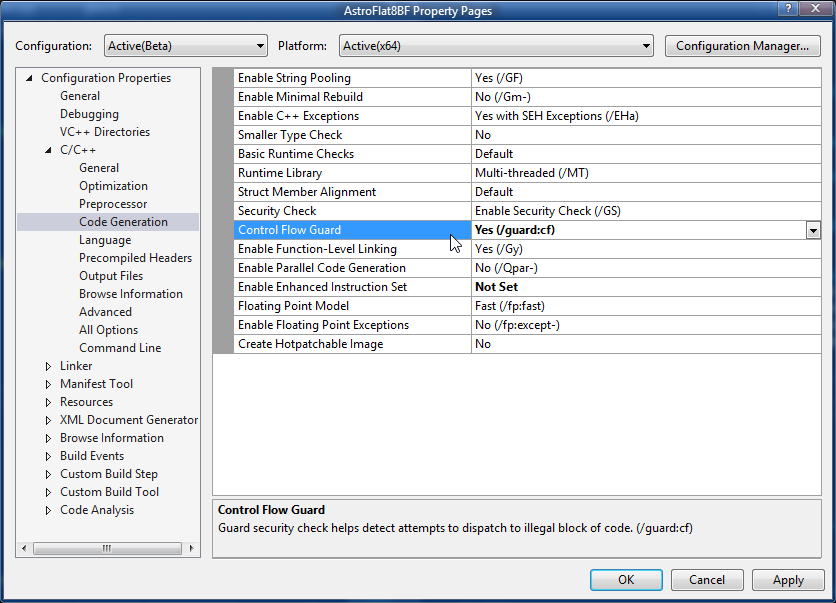Collapse the Configuration Properties tree node
836x603 pixels.
(x=29, y=78)
